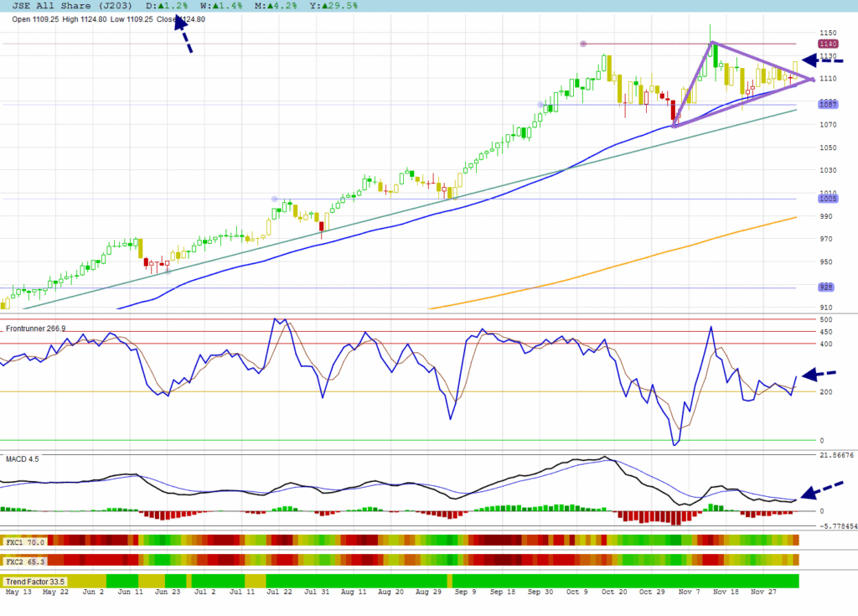Click the FXC1 70.0 heat strip label
Image resolution: width=858 pixels, height=616 pixels.
coord(23,542)
